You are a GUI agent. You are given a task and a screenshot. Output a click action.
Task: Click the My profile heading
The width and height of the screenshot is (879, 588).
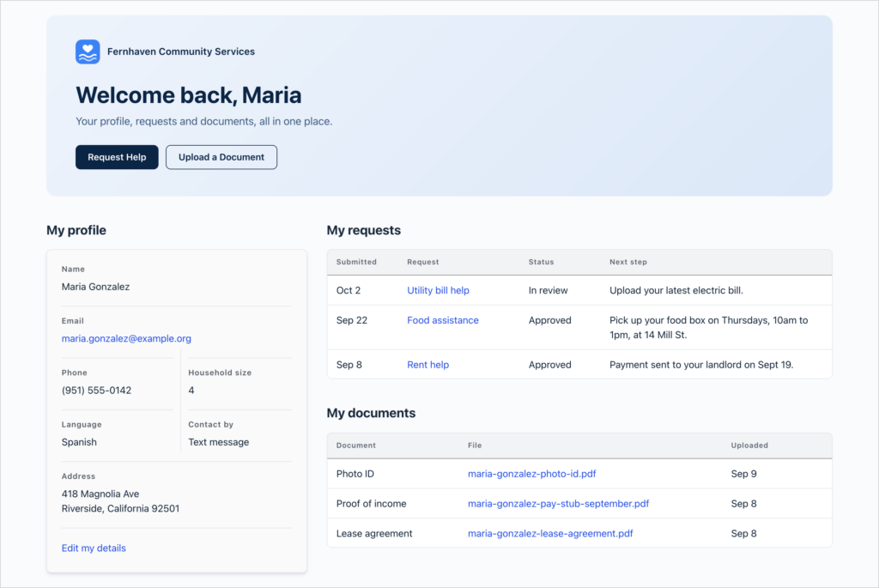[x=76, y=230]
